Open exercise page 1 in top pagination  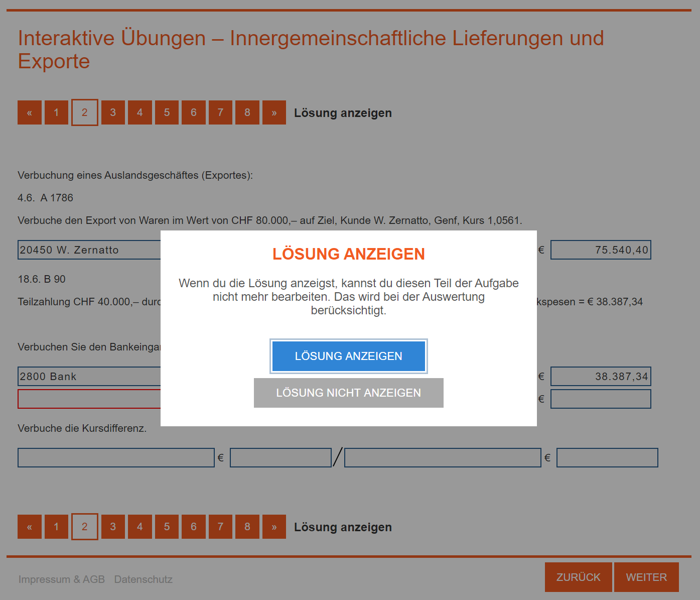(x=56, y=112)
